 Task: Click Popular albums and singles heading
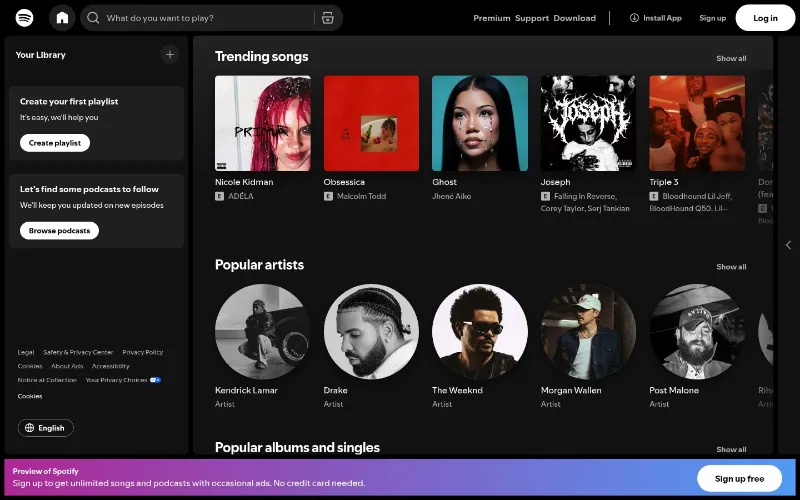297,447
